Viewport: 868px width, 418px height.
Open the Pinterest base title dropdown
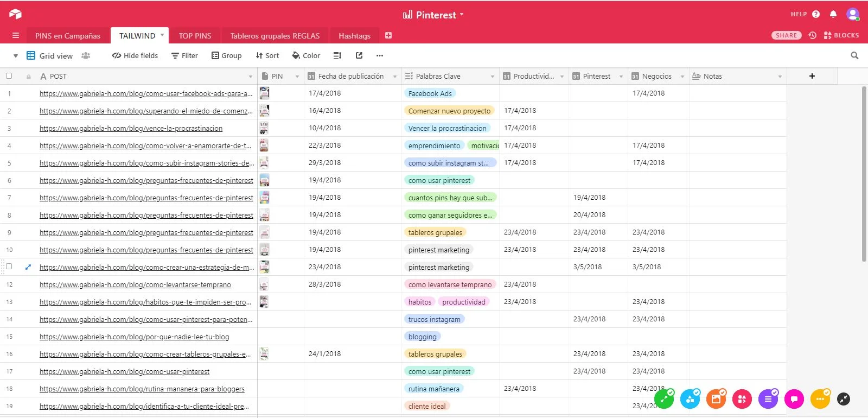pos(462,15)
